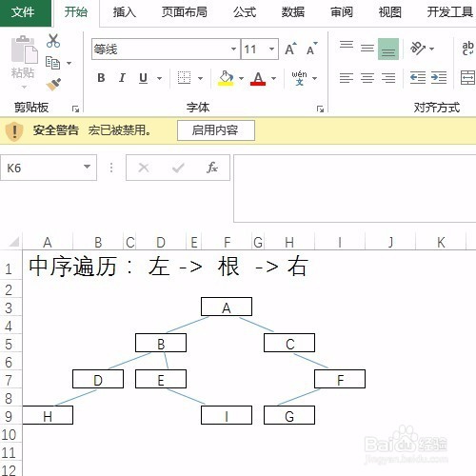Select the Format Painter brush
476x476 pixels.
(x=53, y=85)
